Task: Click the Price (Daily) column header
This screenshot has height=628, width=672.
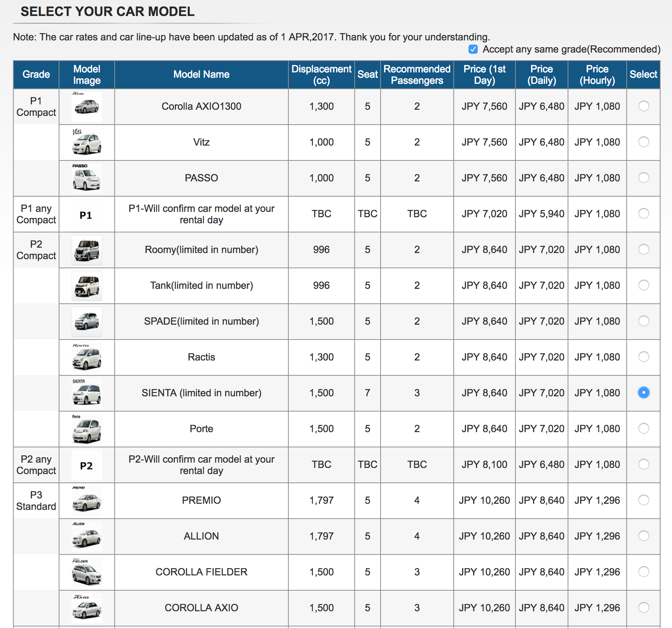Action: tap(542, 74)
